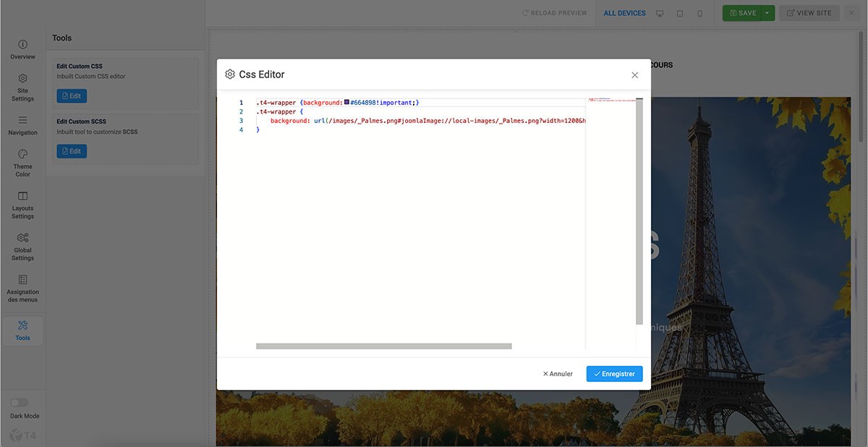The height and width of the screenshot is (447, 868).
Task: Click the Css Editor gear icon
Action: 230,74
